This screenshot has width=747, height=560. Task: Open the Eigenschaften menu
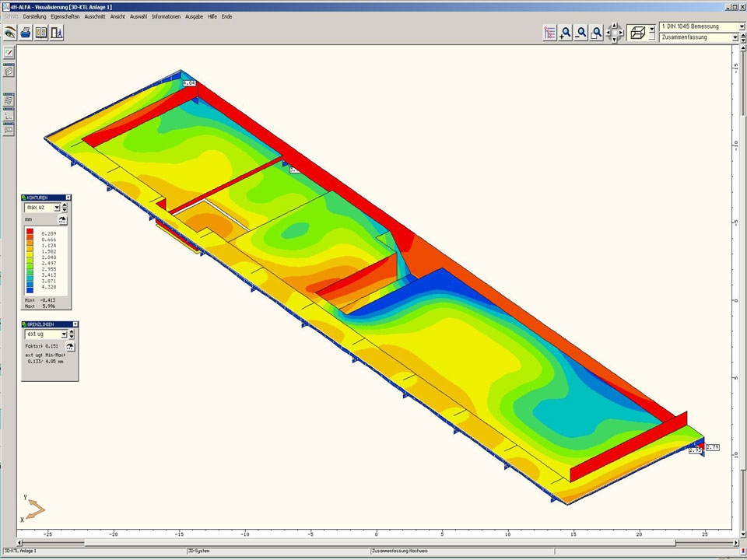coord(66,16)
